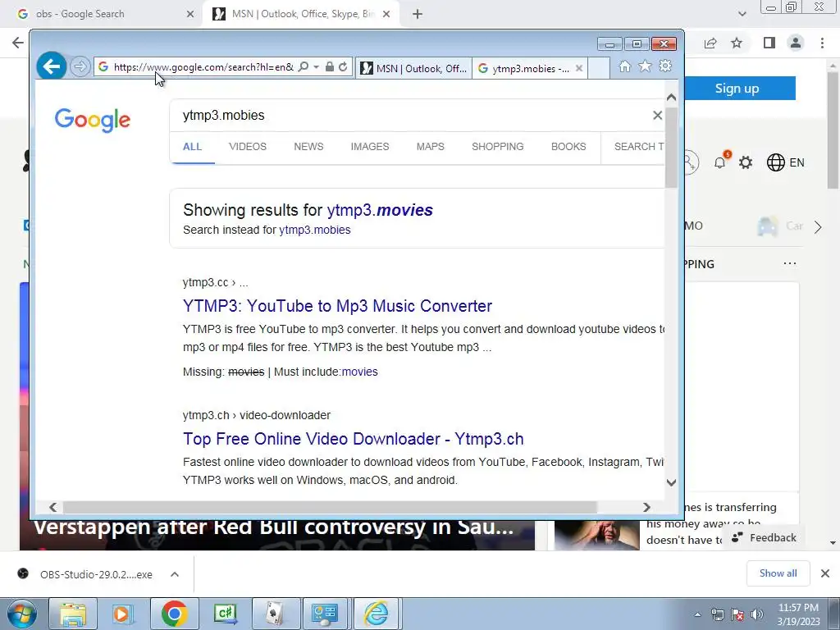The image size is (840, 630).
Task: Click the Google logo
Action: (92, 120)
